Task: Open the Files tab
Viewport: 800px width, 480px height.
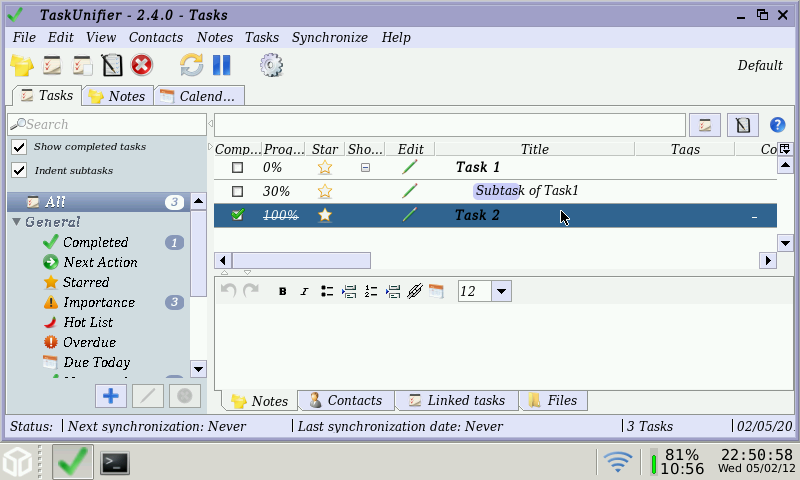Action: coord(554,400)
